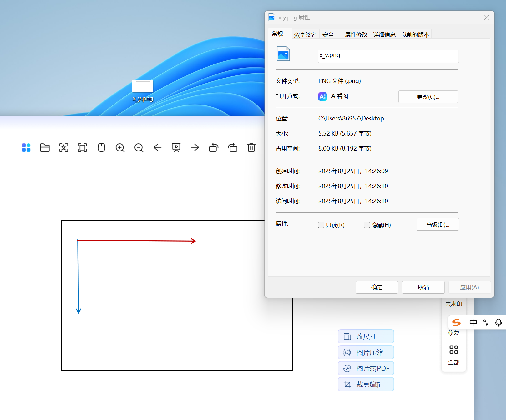
Task: Click 修复 repair tool label
Action: 454,333
